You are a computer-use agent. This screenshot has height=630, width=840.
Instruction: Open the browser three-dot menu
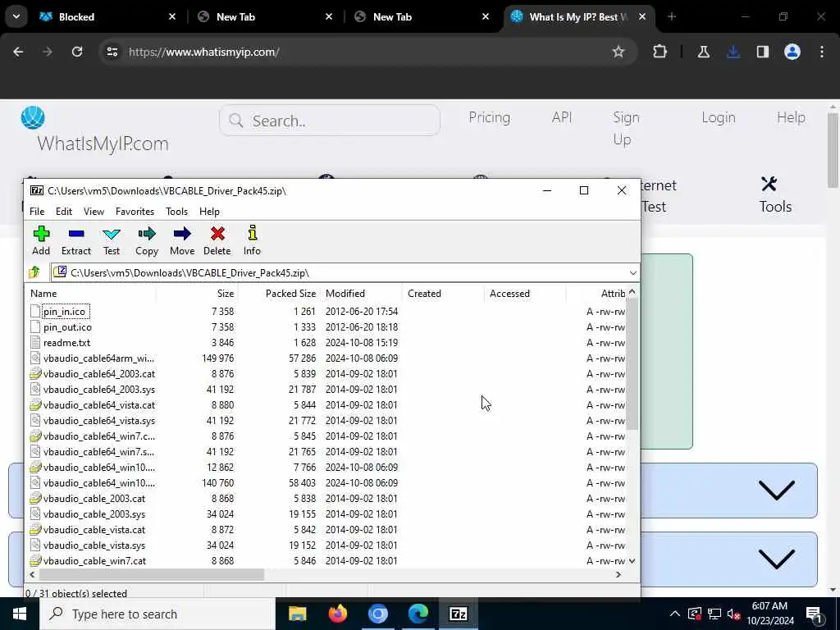coord(822,52)
